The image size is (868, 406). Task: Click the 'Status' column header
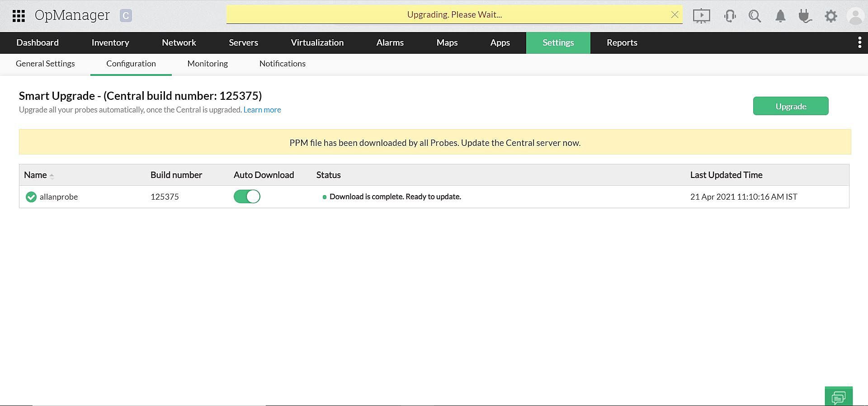coord(329,175)
